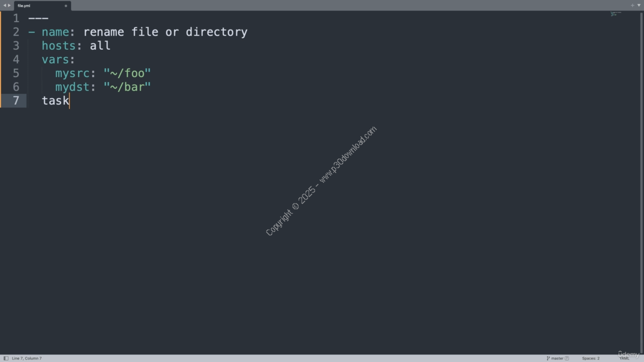
Task: Place cursor after the word task
Action: (69, 101)
